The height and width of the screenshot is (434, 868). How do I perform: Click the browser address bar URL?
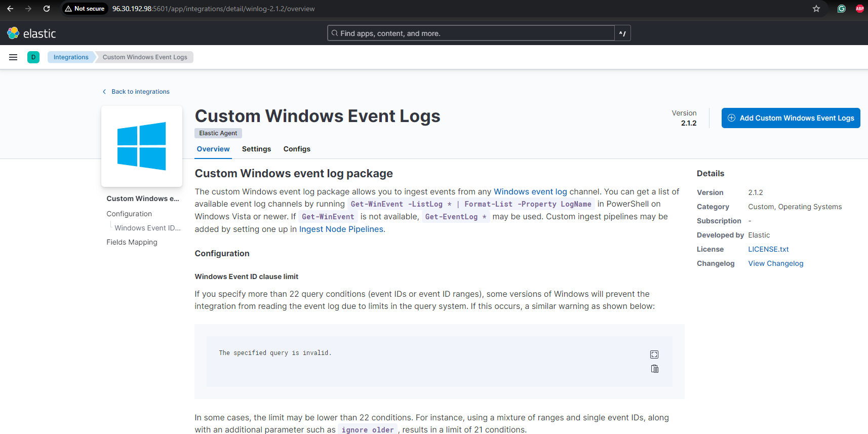point(213,9)
